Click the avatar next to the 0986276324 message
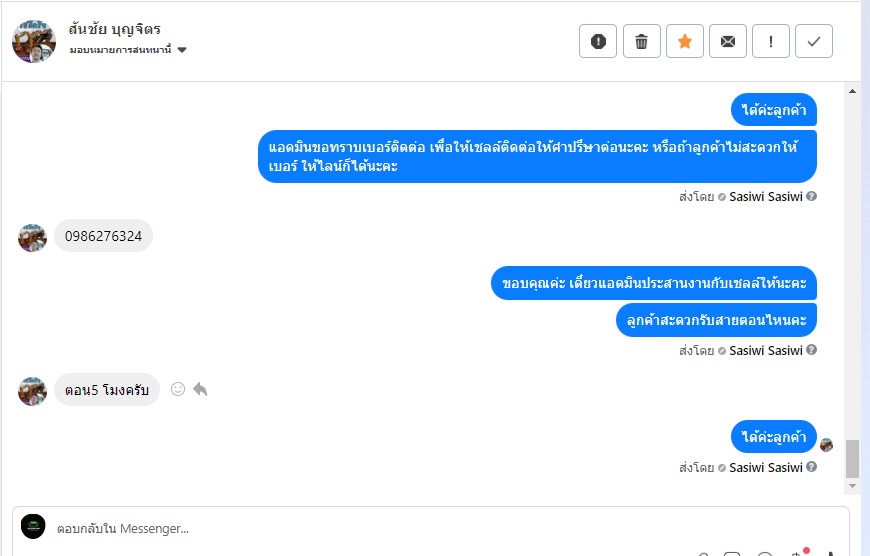This screenshot has height=556, width=870. coord(33,238)
